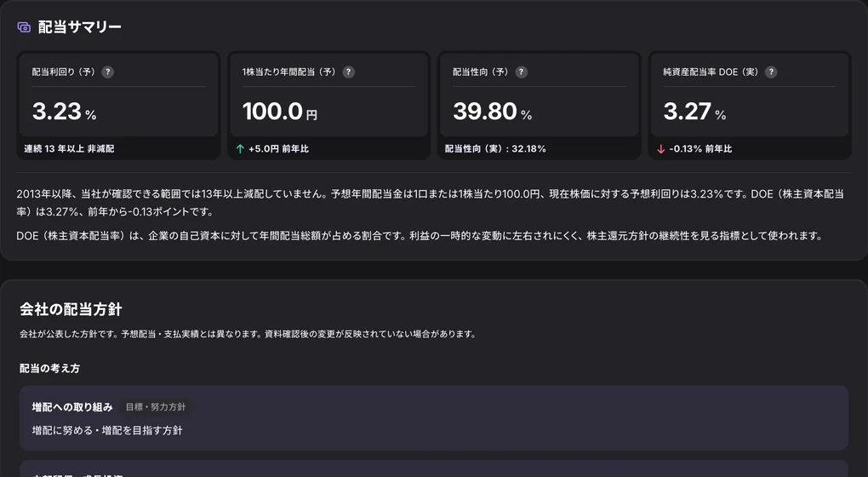The height and width of the screenshot is (477, 868).
Task: Select the 3.27 % DOE value
Action: click(x=694, y=112)
